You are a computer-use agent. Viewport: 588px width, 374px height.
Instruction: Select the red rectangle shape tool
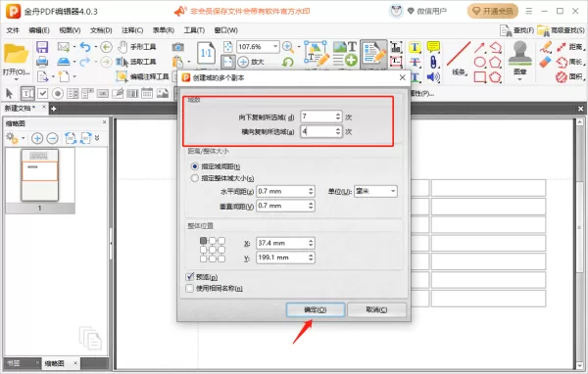pos(479,76)
